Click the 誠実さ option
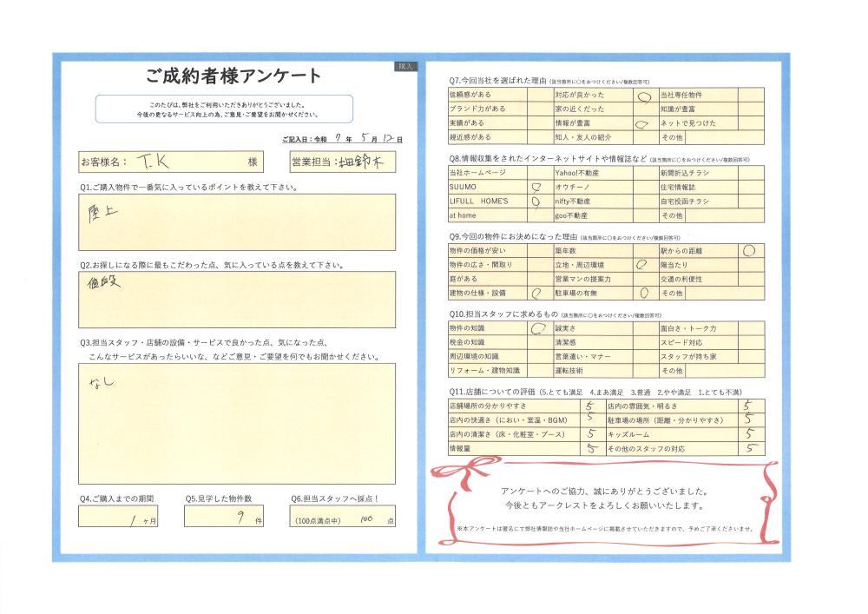The image size is (868, 614). tap(565, 328)
